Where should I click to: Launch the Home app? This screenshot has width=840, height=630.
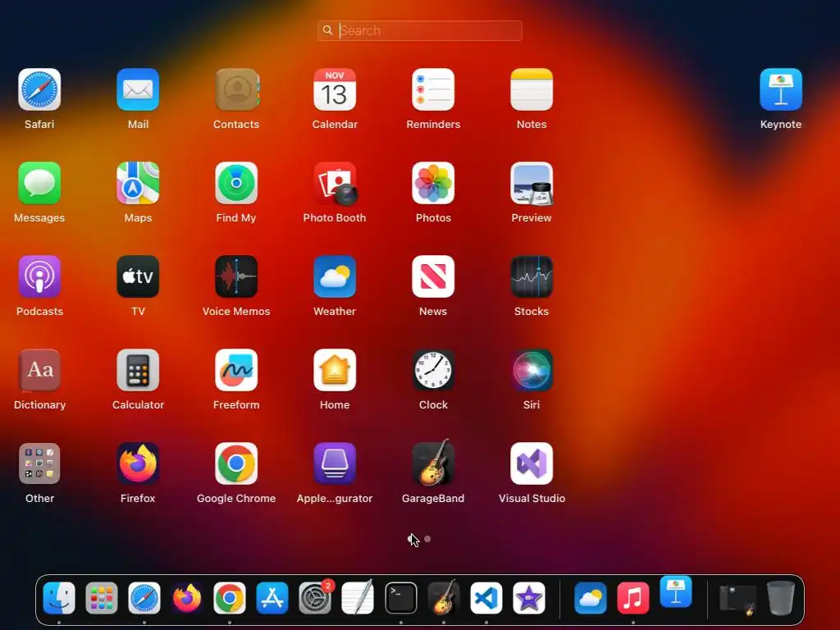click(335, 370)
